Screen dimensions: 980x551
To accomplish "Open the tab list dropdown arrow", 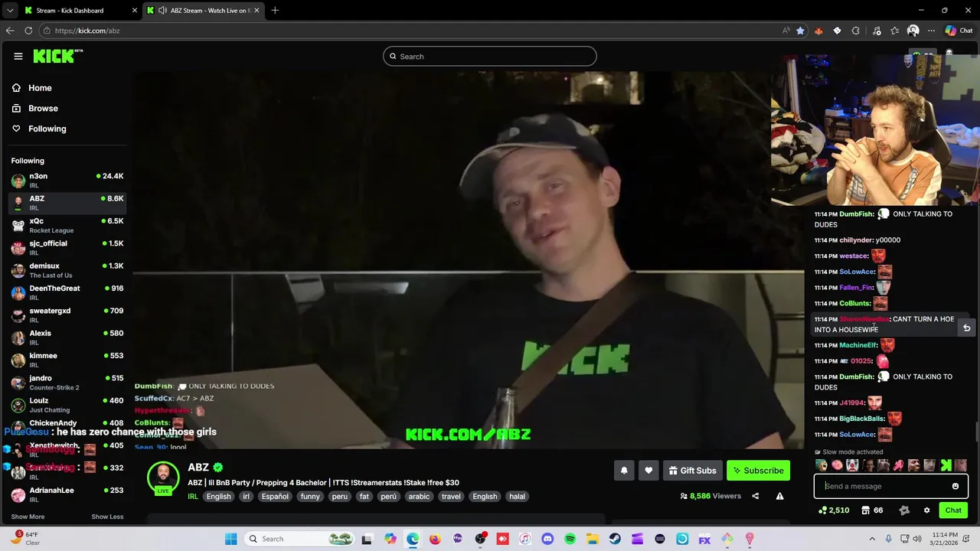I will (x=9, y=11).
